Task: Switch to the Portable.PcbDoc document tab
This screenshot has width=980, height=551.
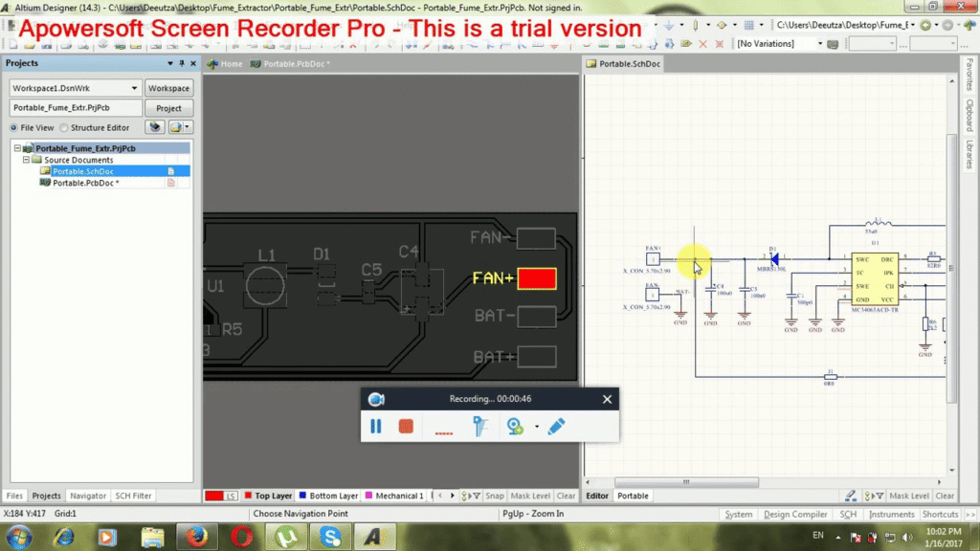Action: coord(290,64)
